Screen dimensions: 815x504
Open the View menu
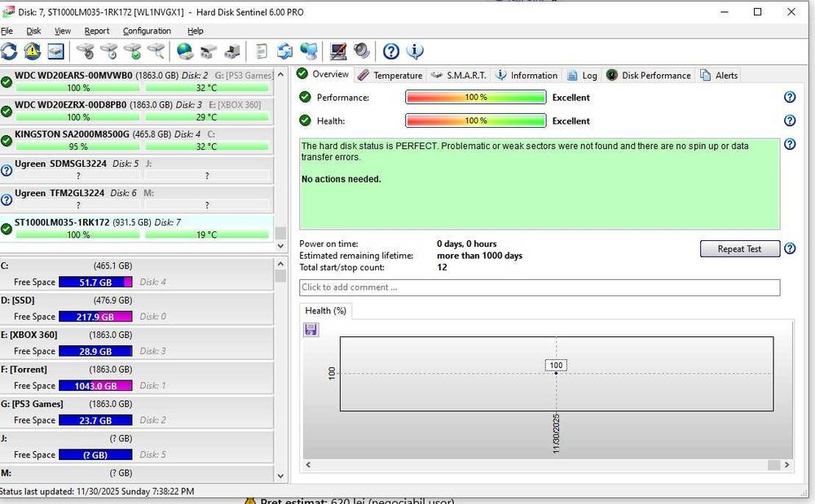63,31
